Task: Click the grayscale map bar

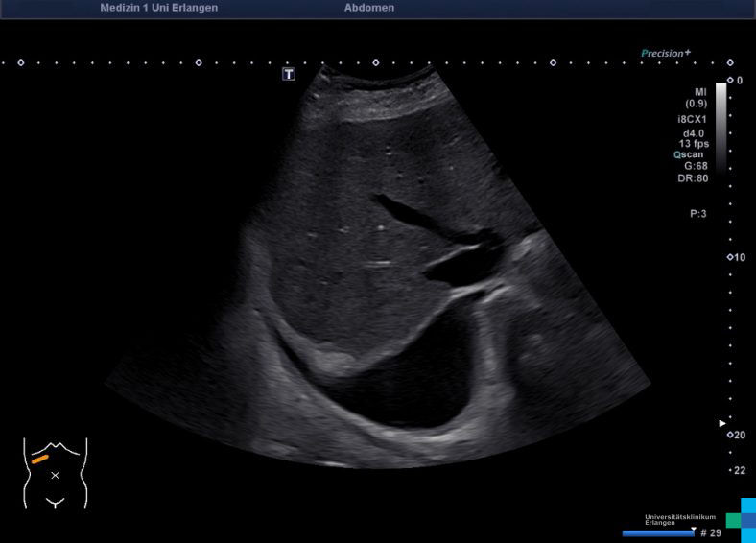Action: (x=721, y=125)
